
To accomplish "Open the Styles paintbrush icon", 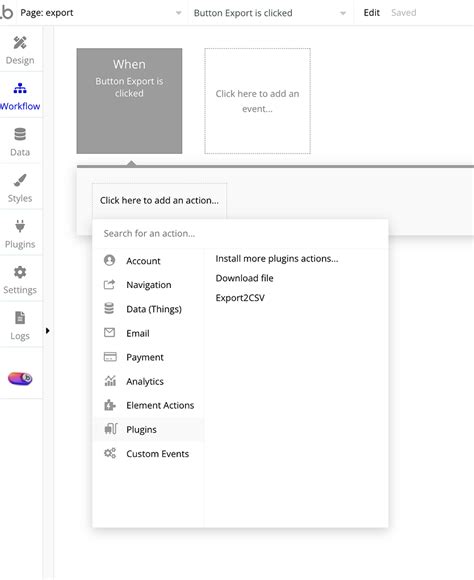I will (x=20, y=180).
